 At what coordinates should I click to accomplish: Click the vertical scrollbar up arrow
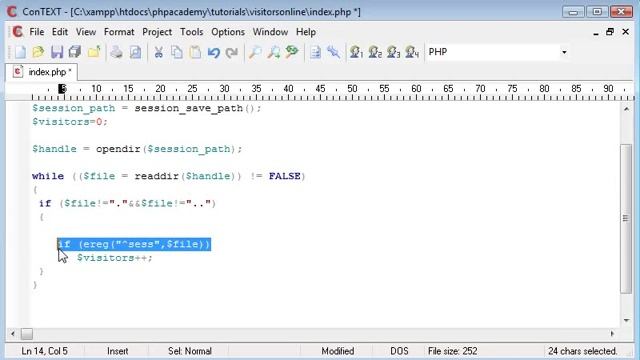pos(626,109)
